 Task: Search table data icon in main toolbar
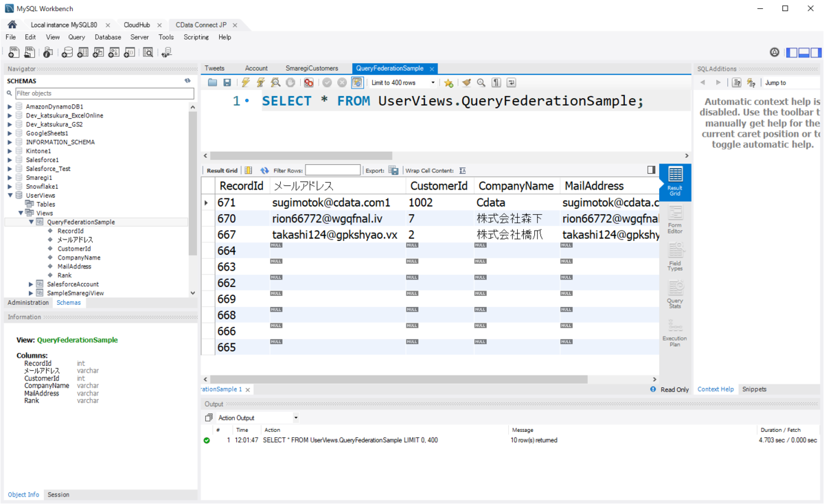point(148,52)
